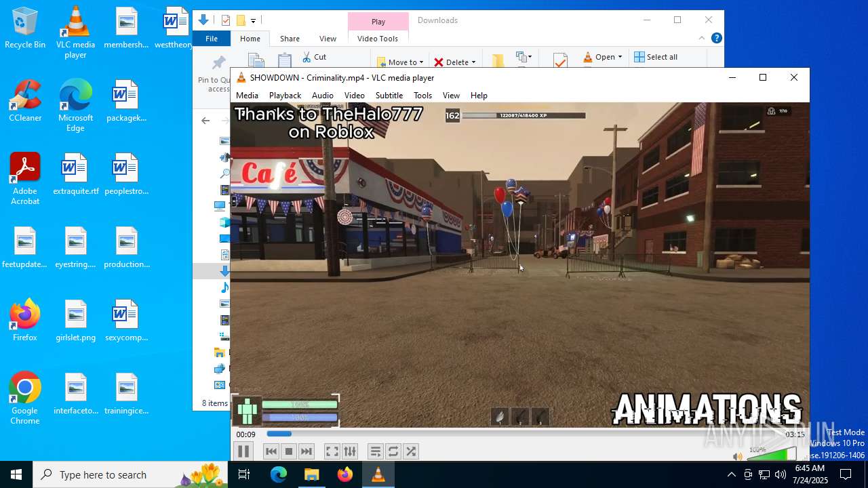Click Cut in Explorer ribbon
868x488 pixels.
pos(314,57)
